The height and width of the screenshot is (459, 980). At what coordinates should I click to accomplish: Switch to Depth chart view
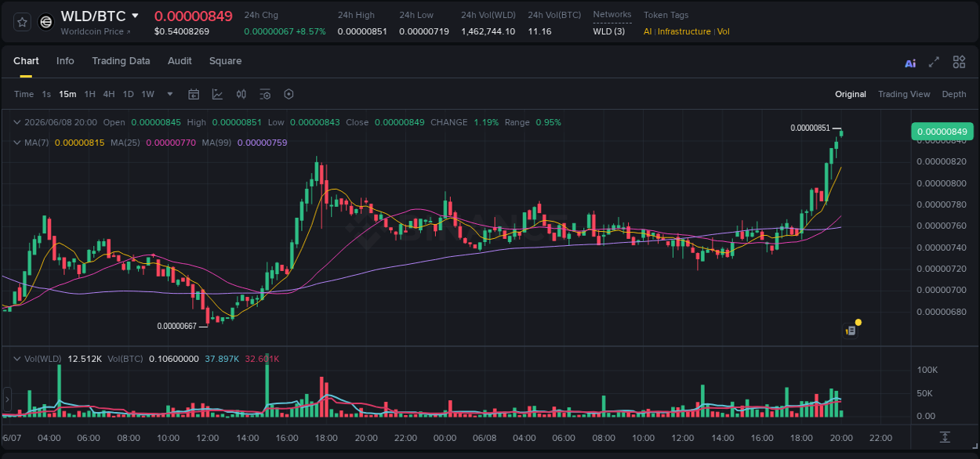pos(954,94)
